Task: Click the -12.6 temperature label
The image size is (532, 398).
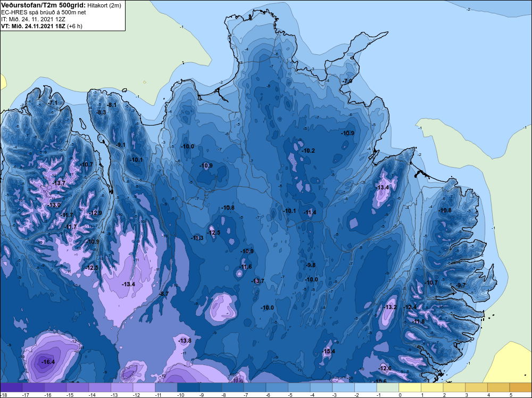Action: (x=385, y=368)
